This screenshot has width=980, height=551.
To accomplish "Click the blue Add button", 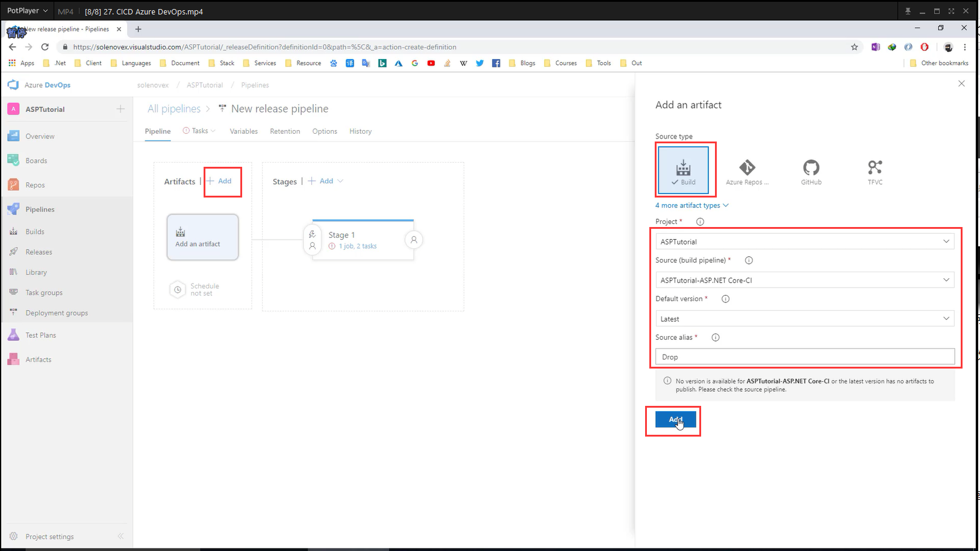I will (675, 420).
